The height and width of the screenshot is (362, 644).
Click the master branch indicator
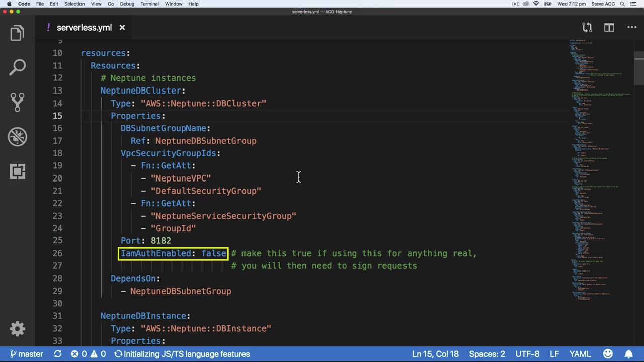point(26,354)
